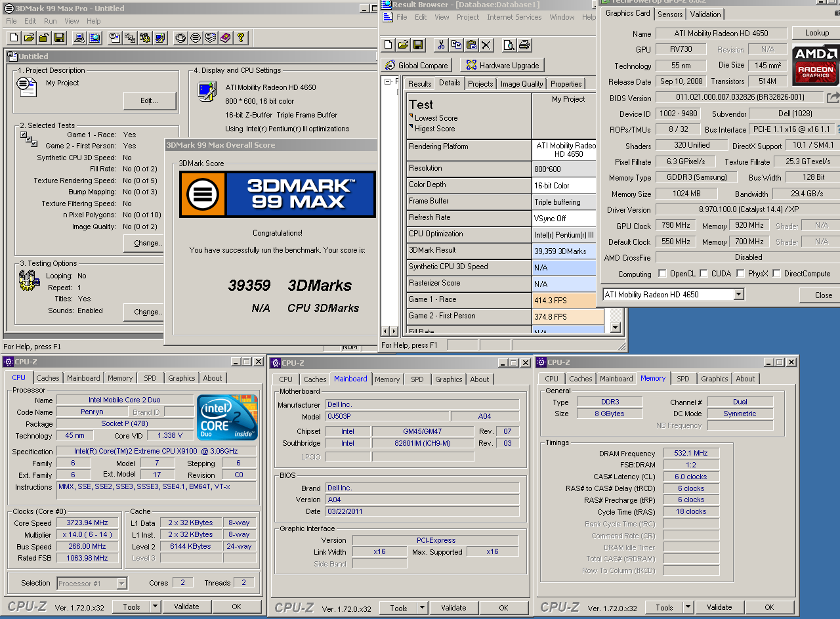
Task: Click Print Preview icon in Result Browser
Action: coord(509,45)
